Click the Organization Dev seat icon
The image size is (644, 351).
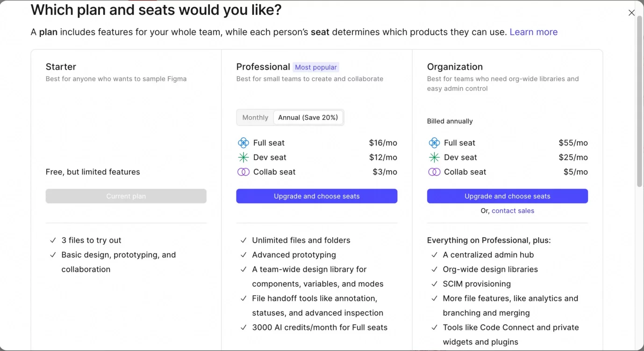[x=434, y=157]
